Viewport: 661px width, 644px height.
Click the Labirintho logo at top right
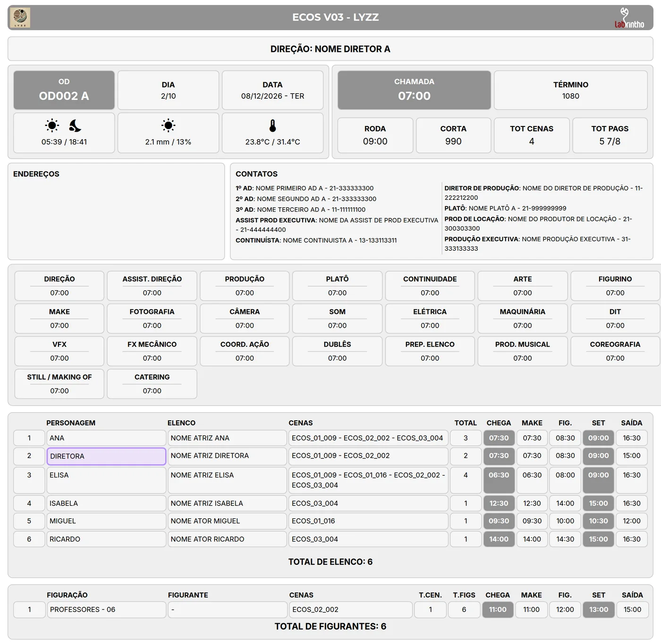pos(629,18)
